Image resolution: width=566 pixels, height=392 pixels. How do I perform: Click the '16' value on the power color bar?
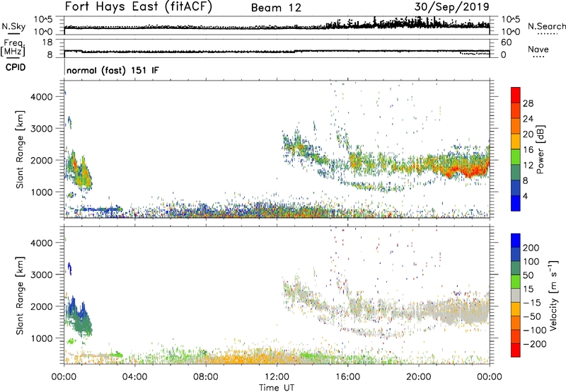528,150
